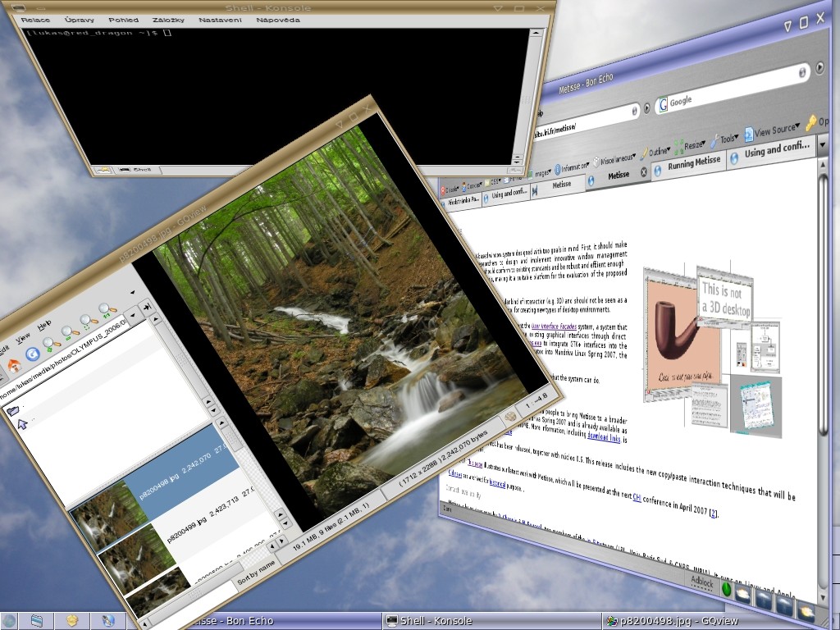Image resolution: width=840 pixels, height=630 pixels.
Task: Click the 'User Interface Façades' link
Action: pyautogui.click(x=552, y=325)
